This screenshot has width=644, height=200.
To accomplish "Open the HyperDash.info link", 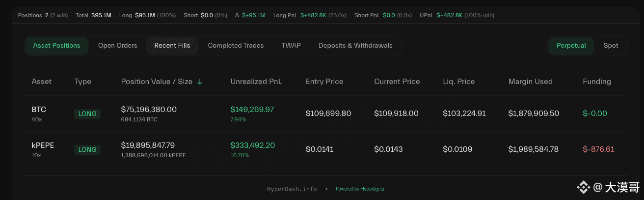I will [292, 189].
